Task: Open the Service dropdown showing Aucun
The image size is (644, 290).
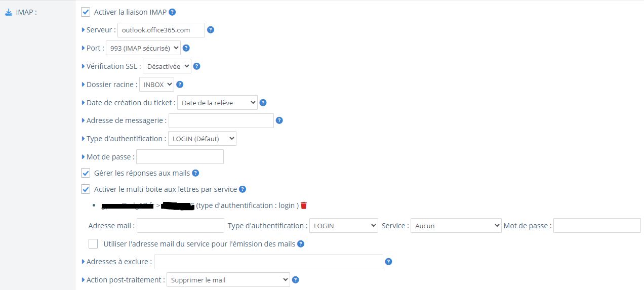Action: [x=456, y=226]
